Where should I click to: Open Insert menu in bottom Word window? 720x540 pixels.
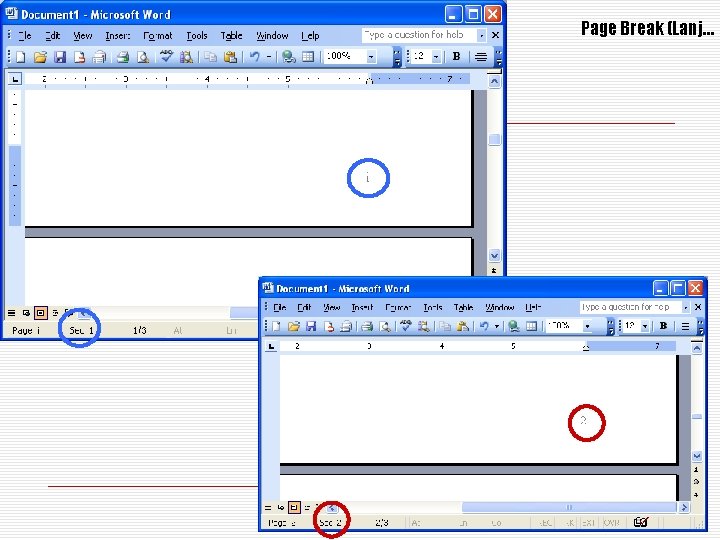click(362, 307)
